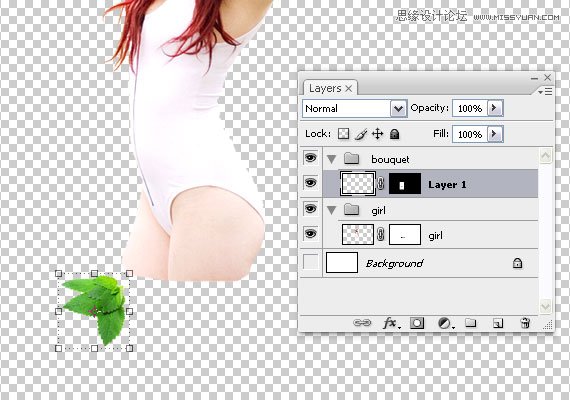This screenshot has height=400, width=570.
Task: Open Opacity slider arrow
Action: (495, 108)
